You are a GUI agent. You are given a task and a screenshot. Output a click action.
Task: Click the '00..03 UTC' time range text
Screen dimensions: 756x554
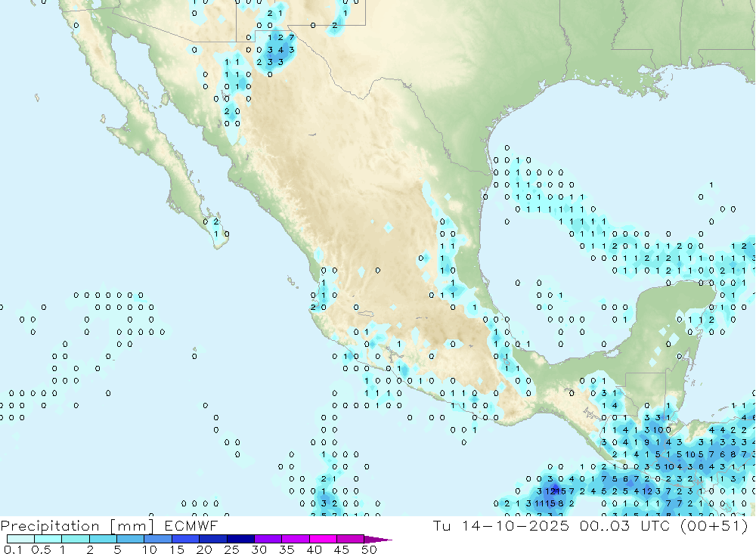pyautogui.click(x=625, y=525)
